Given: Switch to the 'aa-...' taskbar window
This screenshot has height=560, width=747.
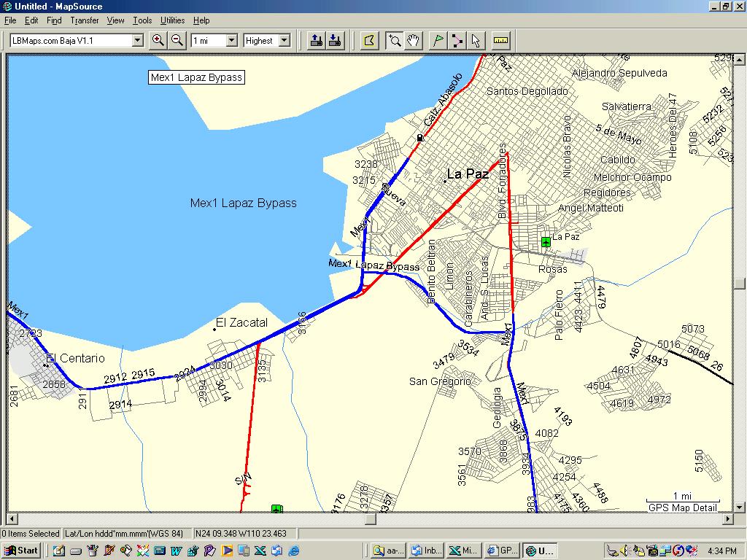Looking at the screenshot, I should point(389,551).
